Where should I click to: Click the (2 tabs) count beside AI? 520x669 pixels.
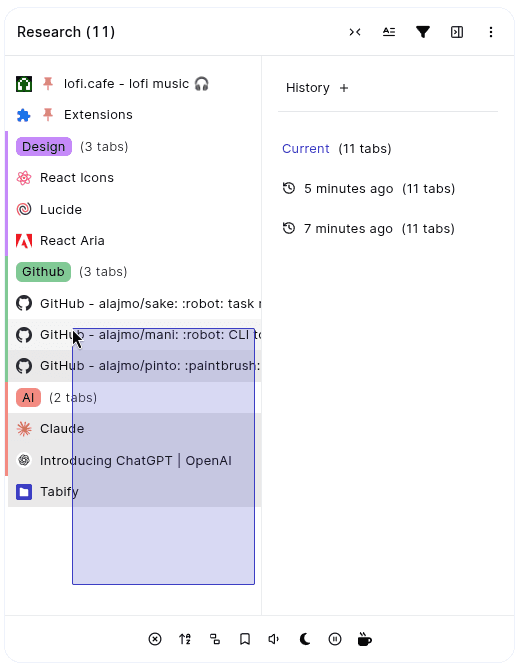pos(73,398)
